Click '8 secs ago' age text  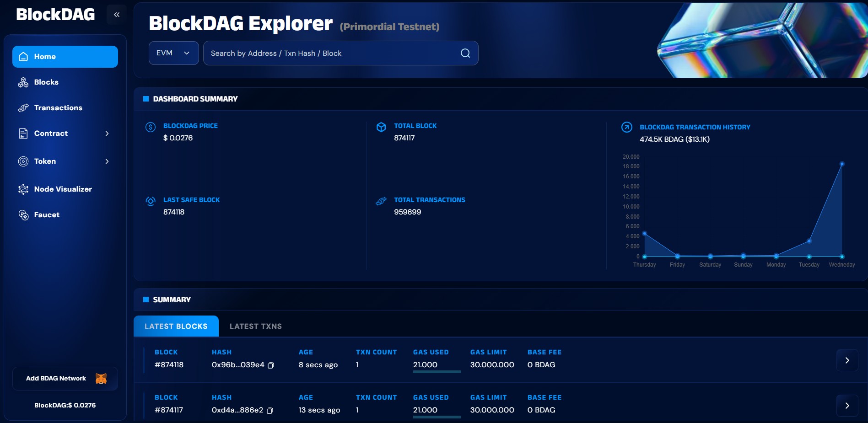318,365
